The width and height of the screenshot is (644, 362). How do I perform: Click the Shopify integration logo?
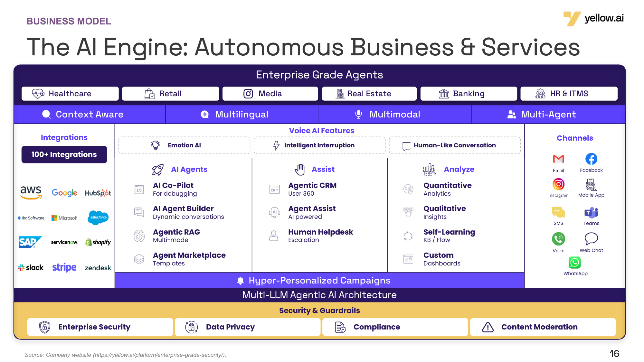(x=98, y=242)
